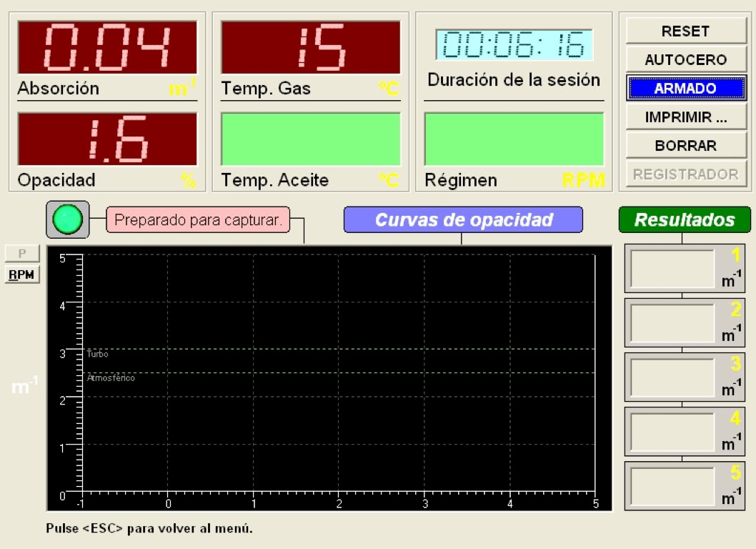756x549 pixels.
Task: Run AUTOCERO calibration
Action: point(685,59)
